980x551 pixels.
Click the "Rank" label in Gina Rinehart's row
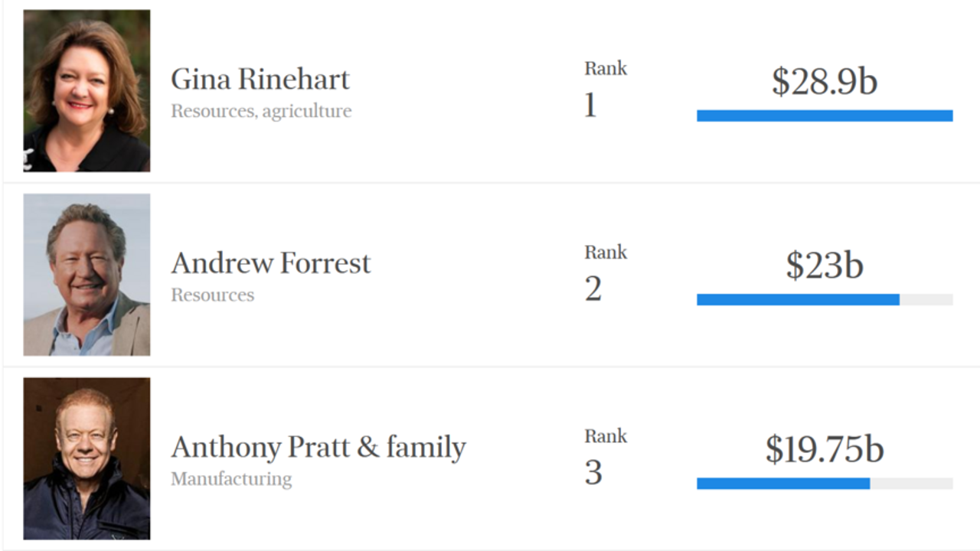pyautogui.click(x=606, y=69)
